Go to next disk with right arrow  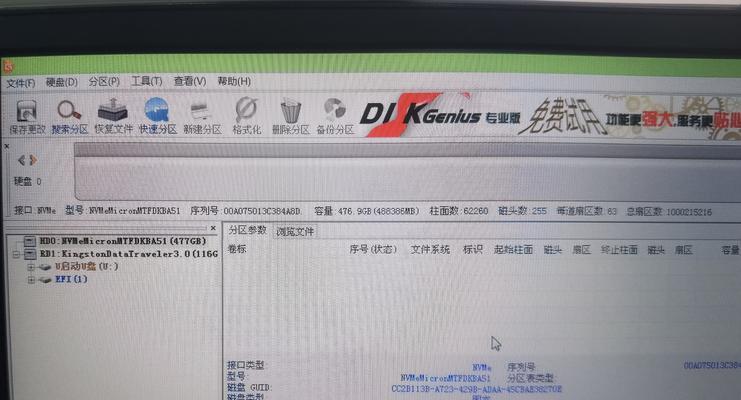point(33,160)
